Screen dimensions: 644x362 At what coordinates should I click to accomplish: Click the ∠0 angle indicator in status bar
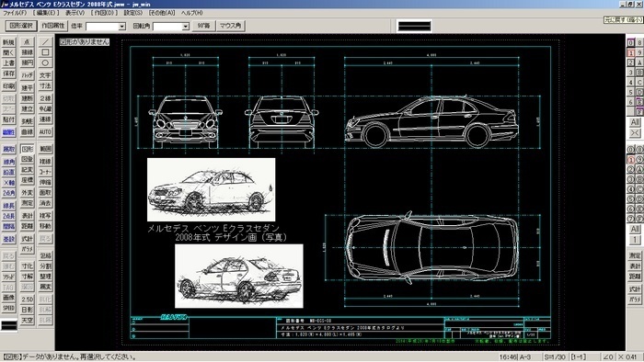(608, 357)
